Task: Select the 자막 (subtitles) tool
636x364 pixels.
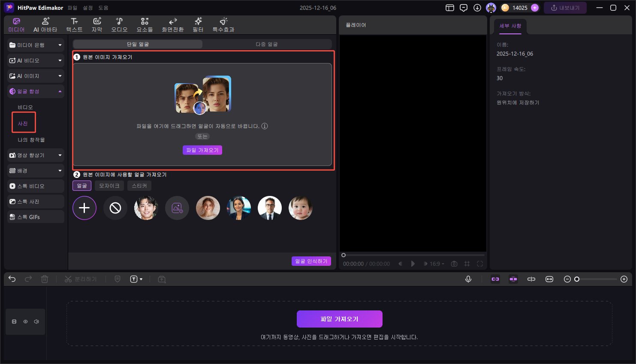Action: pyautogui.click(x=97, y=24)
